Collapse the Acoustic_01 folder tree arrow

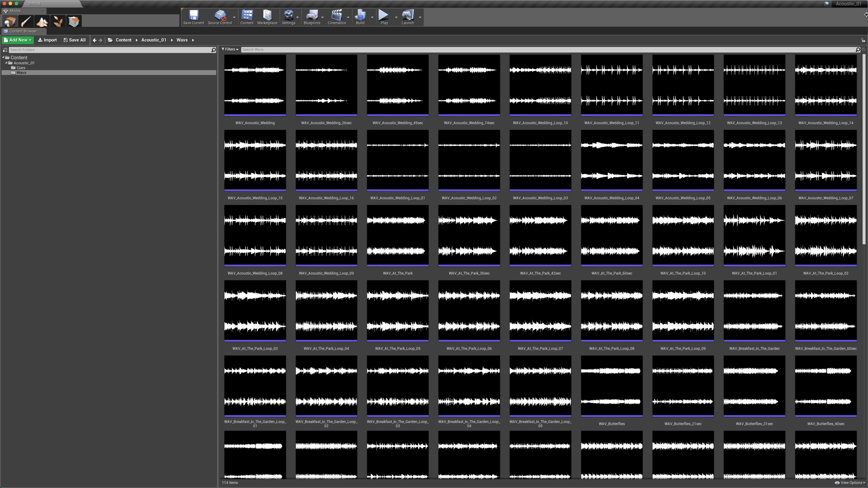click(x=6, y=63)
